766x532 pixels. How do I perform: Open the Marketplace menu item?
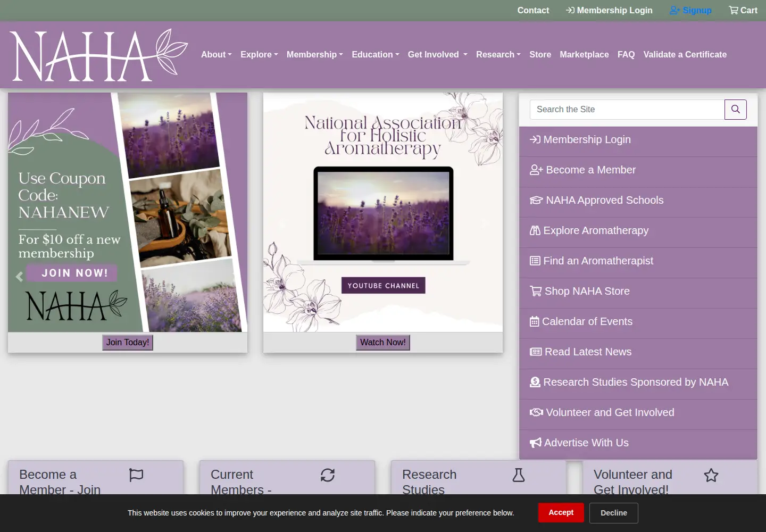584,55
